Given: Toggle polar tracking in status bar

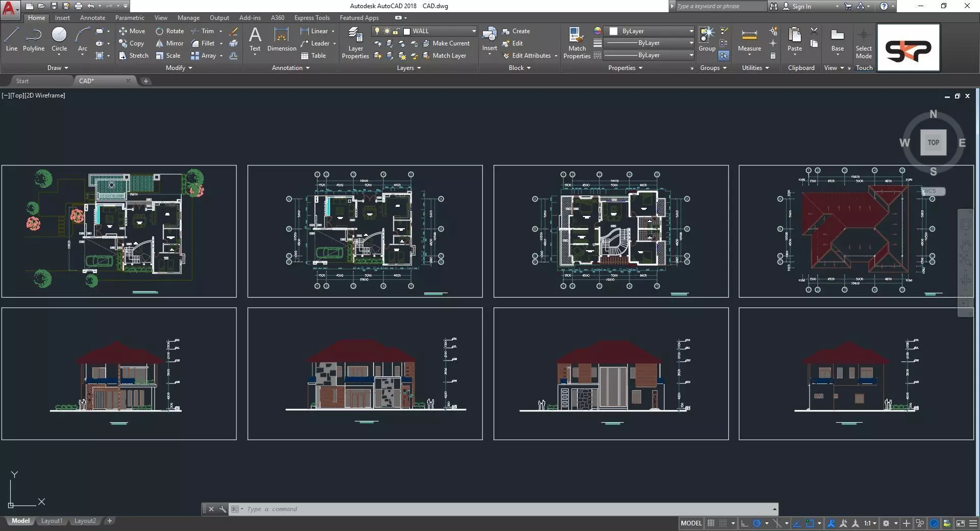Looking at the screenshot, I should click(757, 523).
